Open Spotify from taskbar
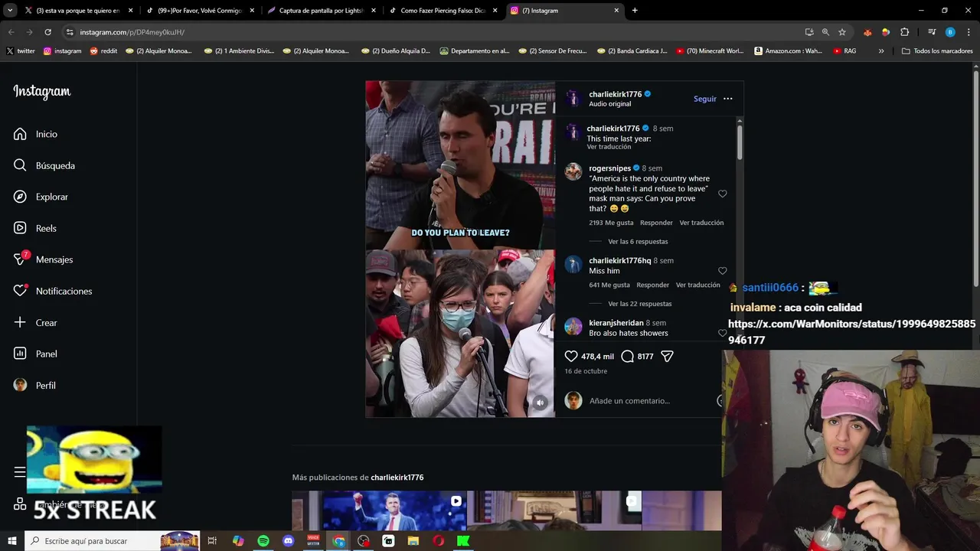This screenshot has height=551, width=980. tap(263, 541)
